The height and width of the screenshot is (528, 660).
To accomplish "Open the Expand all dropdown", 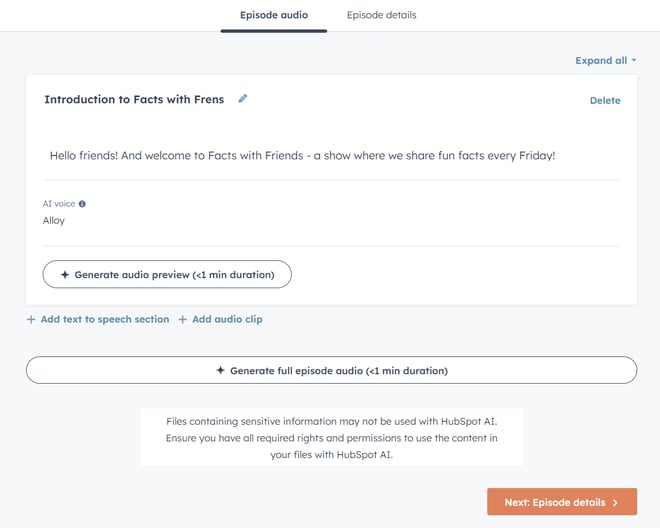I will pos(605,61).
